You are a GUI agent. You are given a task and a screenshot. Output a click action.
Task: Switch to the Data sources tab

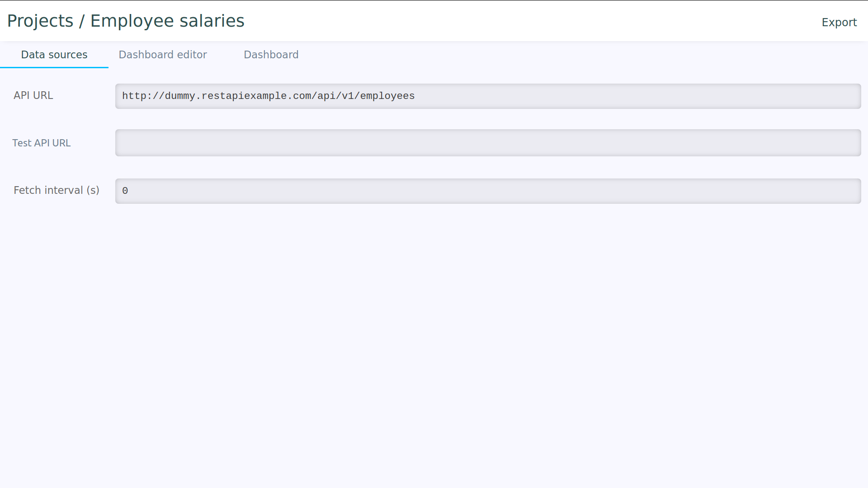point(54,55)
